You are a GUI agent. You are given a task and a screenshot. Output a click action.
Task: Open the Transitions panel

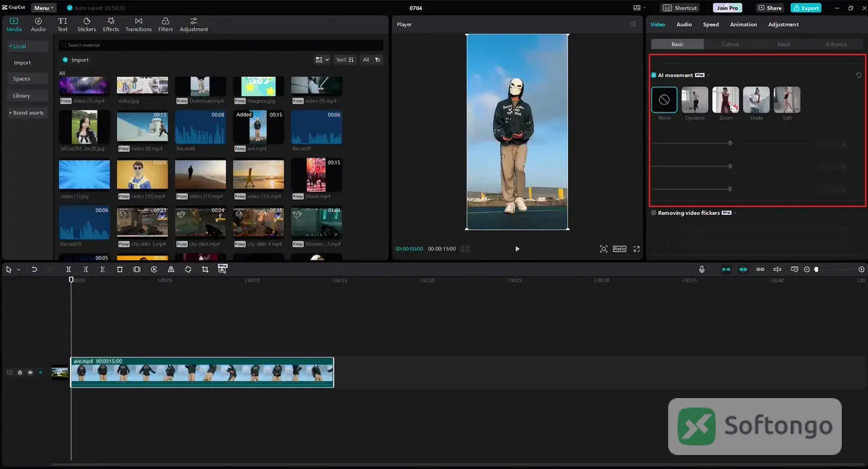click(138, 24)
